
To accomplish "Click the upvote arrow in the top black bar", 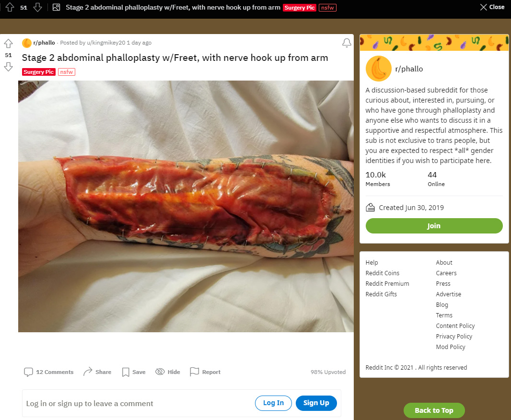I will click(10, 7).
